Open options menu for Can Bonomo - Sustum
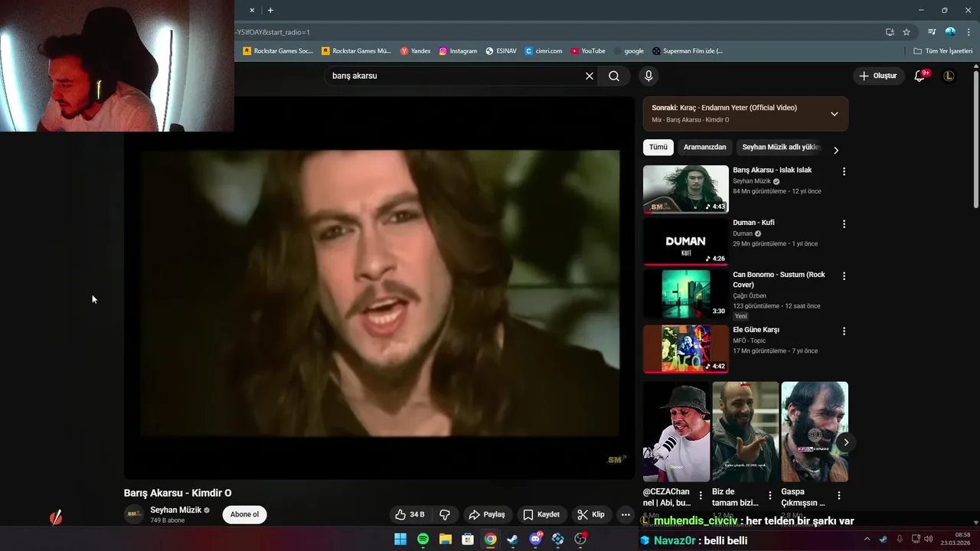The width and height of the screenshot is (980, 551). [844, 275]
